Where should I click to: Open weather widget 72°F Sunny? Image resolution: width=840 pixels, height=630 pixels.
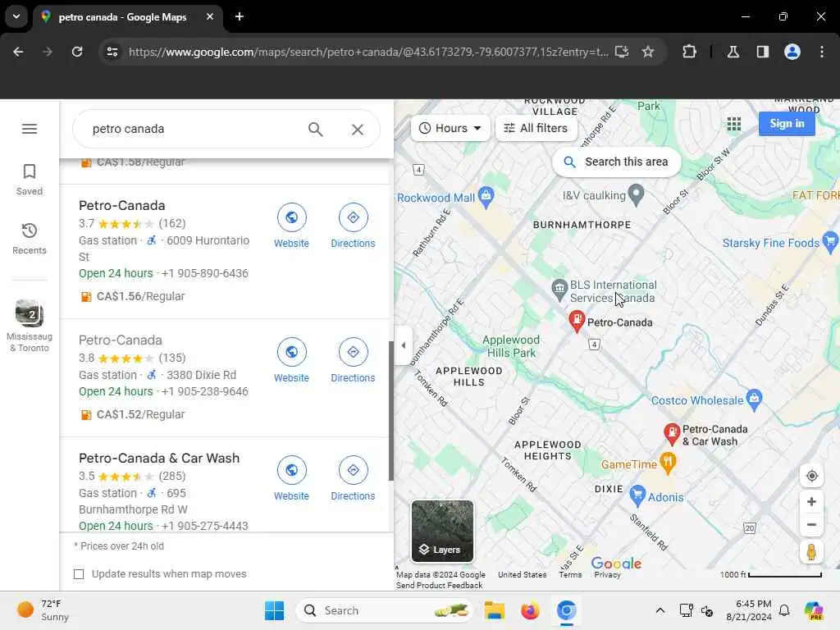pos(44,610)
